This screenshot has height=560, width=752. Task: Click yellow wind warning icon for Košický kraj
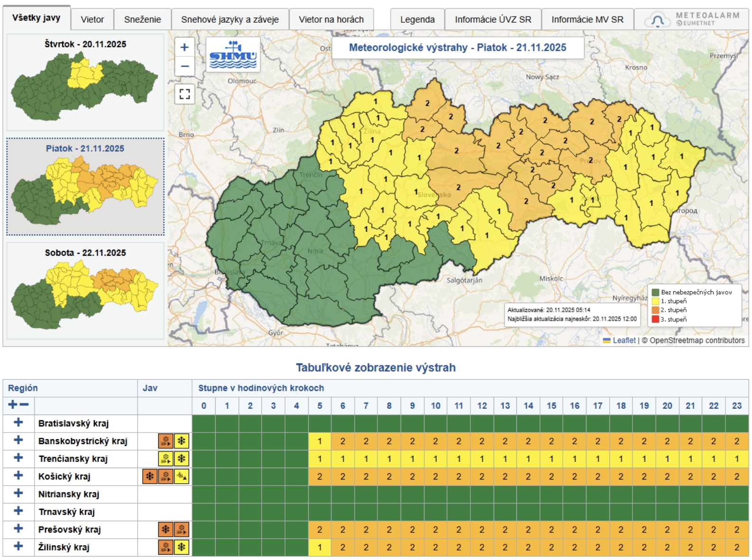tap(182, 477)
